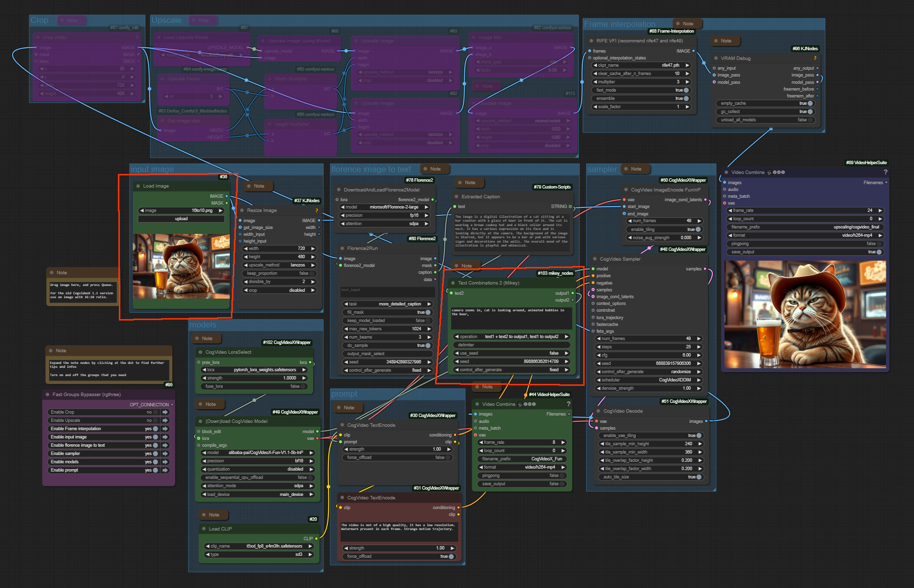Open lora pytorch_lora_weights.safetensors dropdown
This screenshot has width=914, height=588.
[x=254, y=370]
